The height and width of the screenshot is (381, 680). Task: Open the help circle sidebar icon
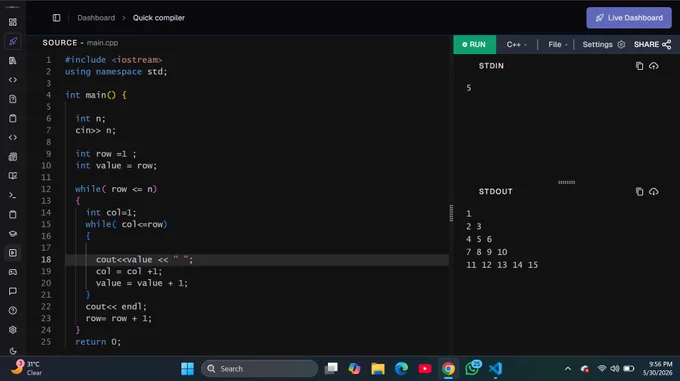(13, 310)
